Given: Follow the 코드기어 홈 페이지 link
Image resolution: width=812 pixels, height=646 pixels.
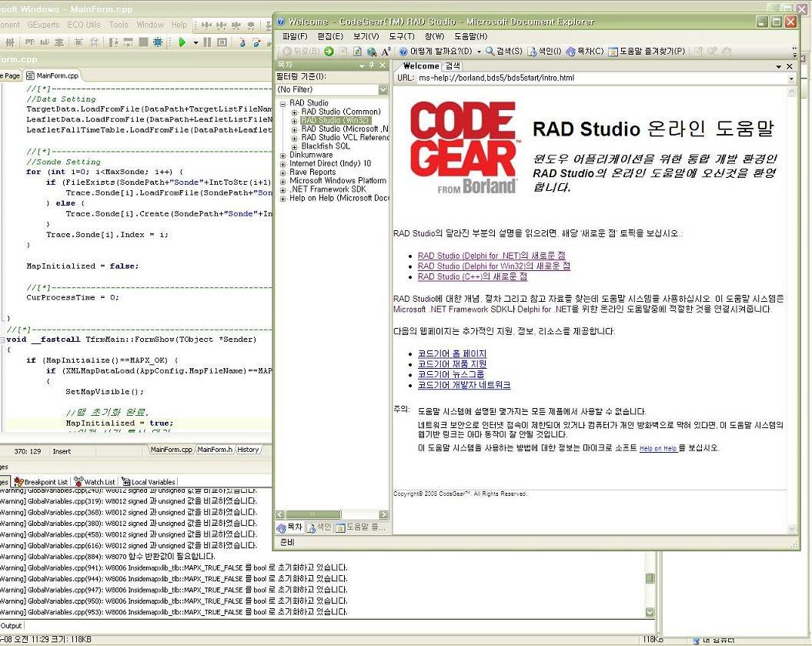Looking at the screenshot, I should (452, 353).
